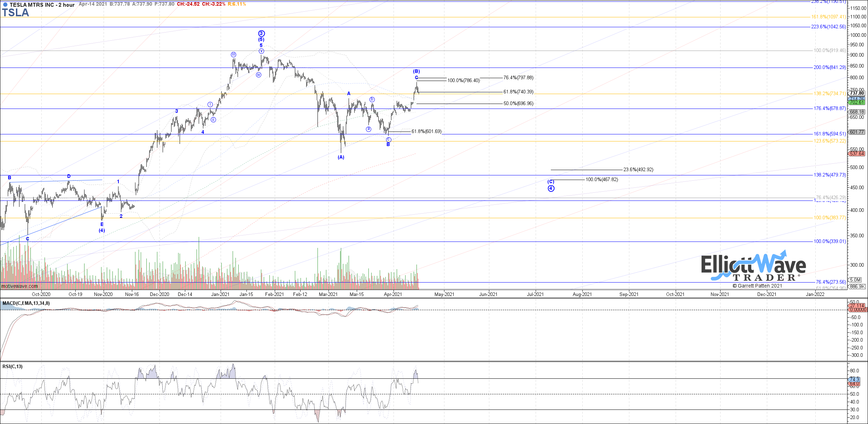This screenshot has width=868, height=424.
Task: Select the RSI(C,13) indicator label
Action: (12, 366)
